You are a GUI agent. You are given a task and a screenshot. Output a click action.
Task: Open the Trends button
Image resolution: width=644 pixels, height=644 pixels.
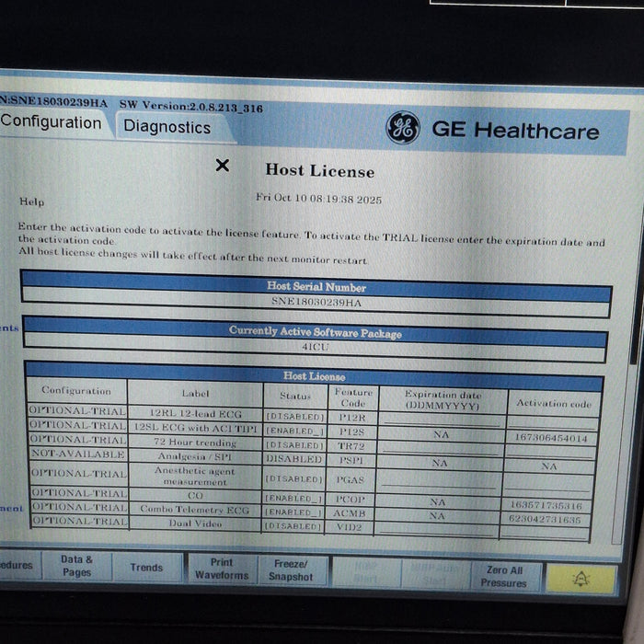click(x=146, y=568)
